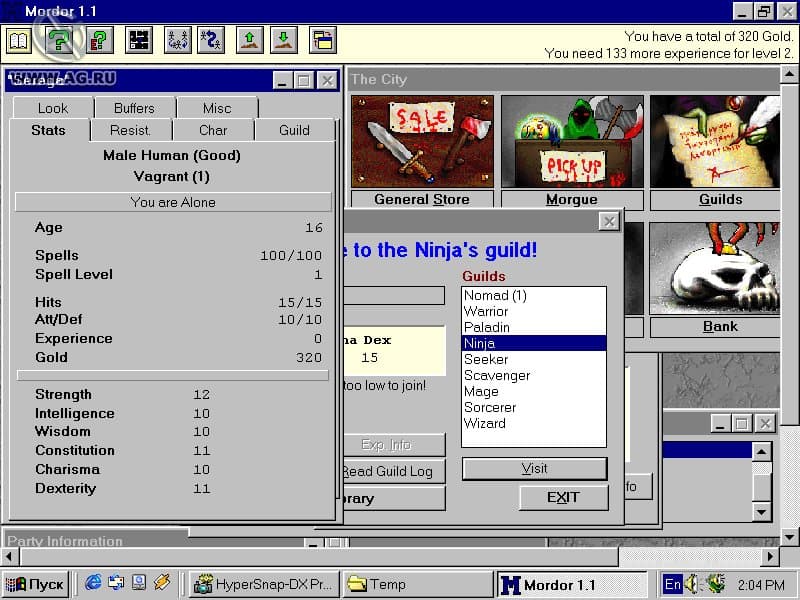
Task: Click the Visit button
Action: click(534, 468)
